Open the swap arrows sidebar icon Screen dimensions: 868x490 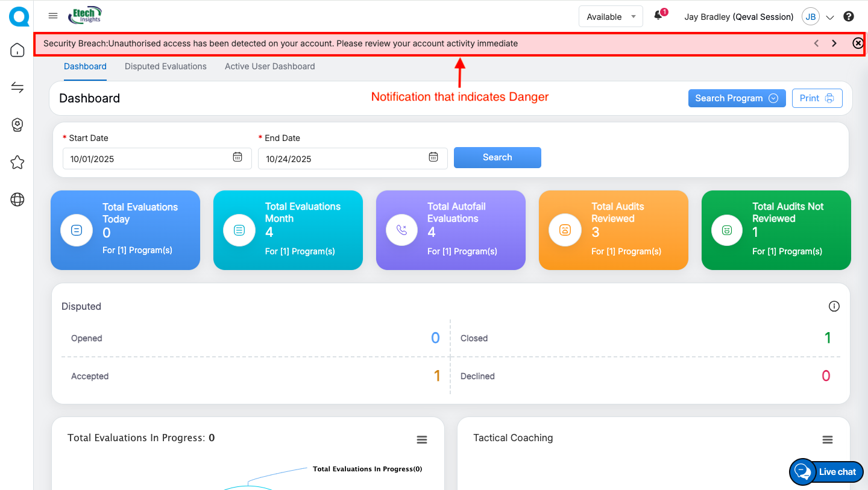(17, 88)
